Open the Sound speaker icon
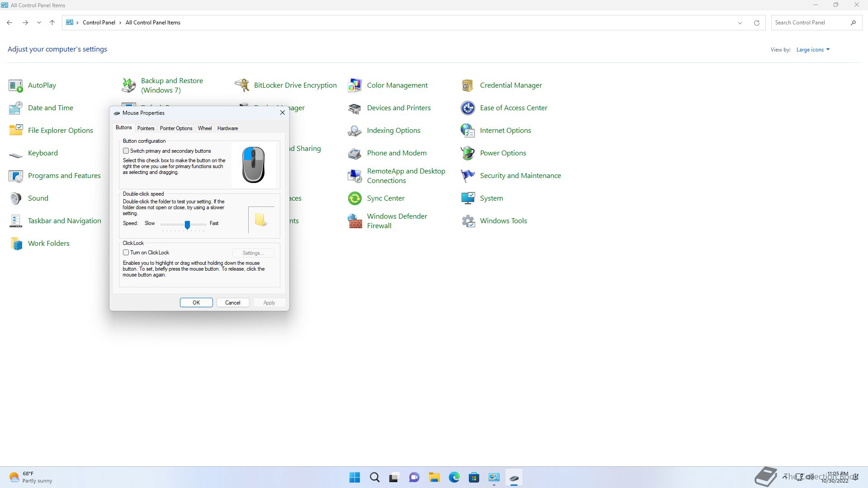 pyautogui.click(x=16, y=198)
